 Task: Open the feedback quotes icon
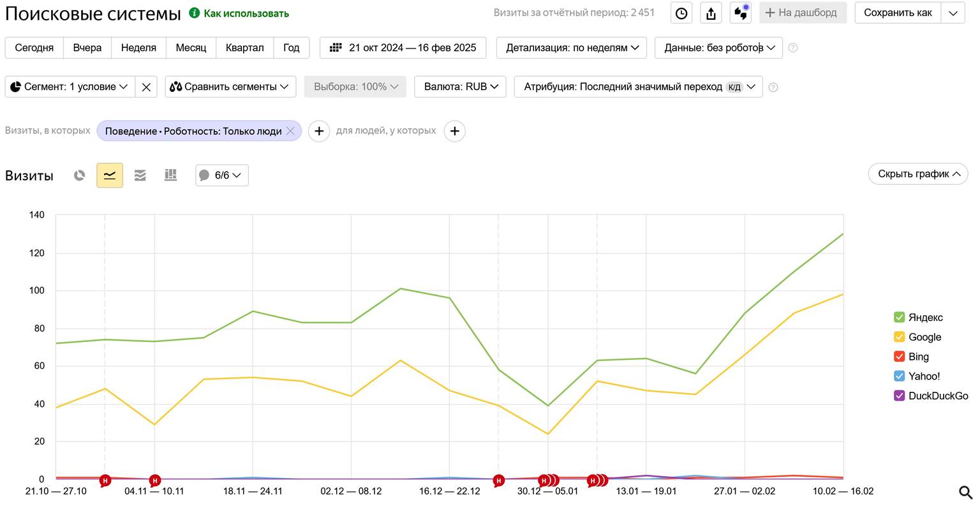tap(741, 13)
